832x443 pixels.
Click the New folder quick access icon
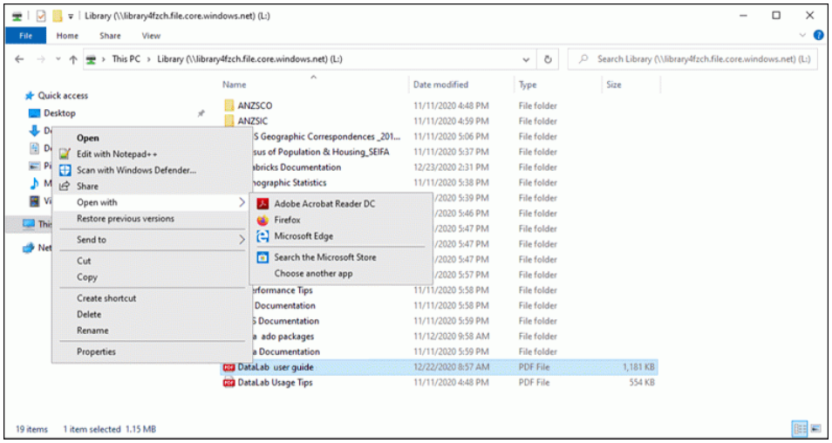coord(57,16)
